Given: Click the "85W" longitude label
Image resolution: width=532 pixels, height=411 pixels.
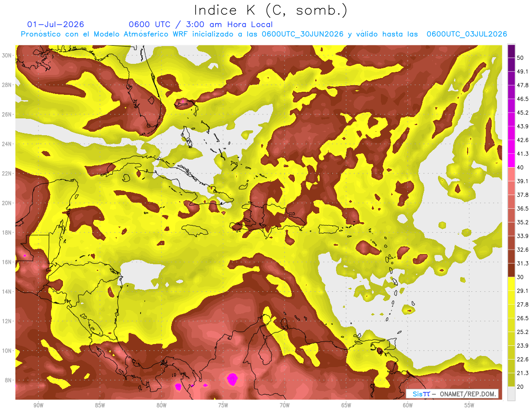Looking at the screenshot, I should click(x=100, y=405).
